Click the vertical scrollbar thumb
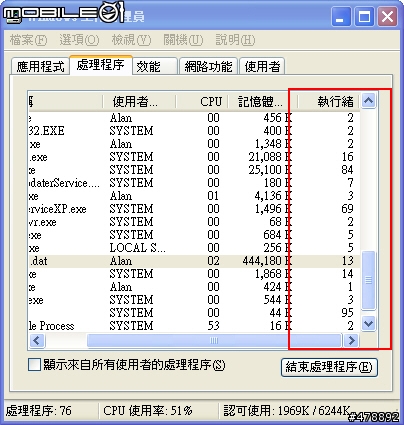Screen dimensions: 404x425 pos(369,280)
